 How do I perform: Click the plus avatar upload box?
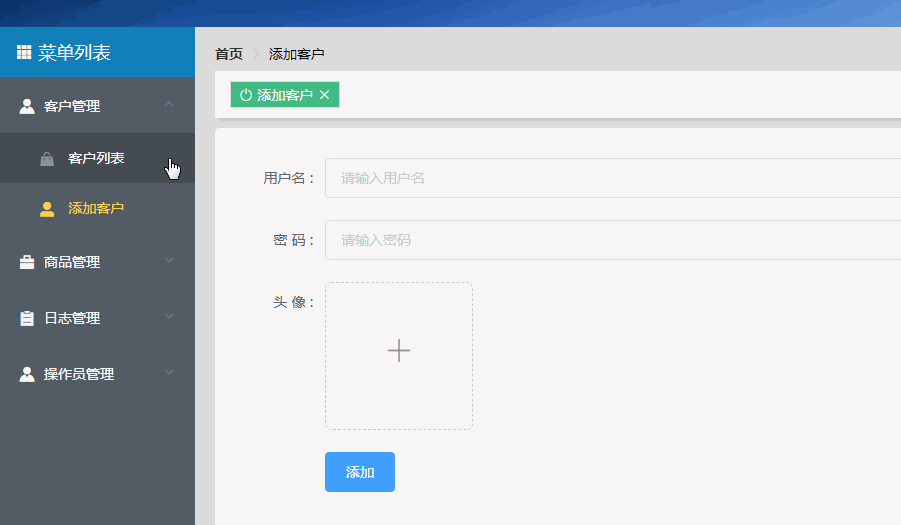tap(399, 356)
